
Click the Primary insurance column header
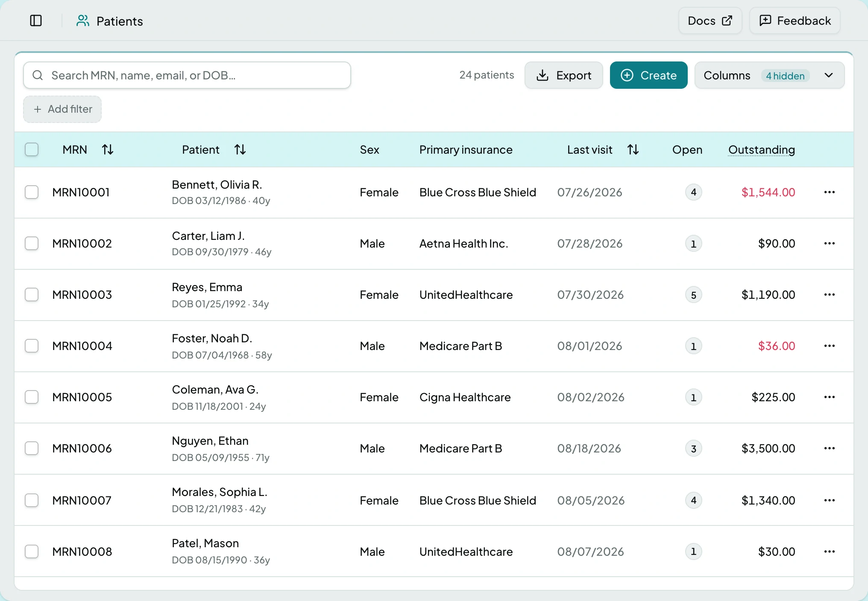466,149
